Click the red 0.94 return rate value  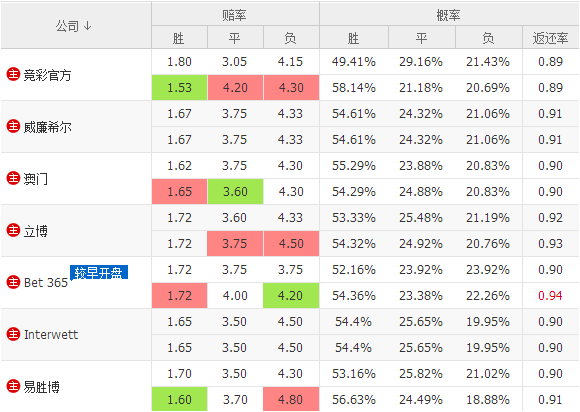click(550, 296)
